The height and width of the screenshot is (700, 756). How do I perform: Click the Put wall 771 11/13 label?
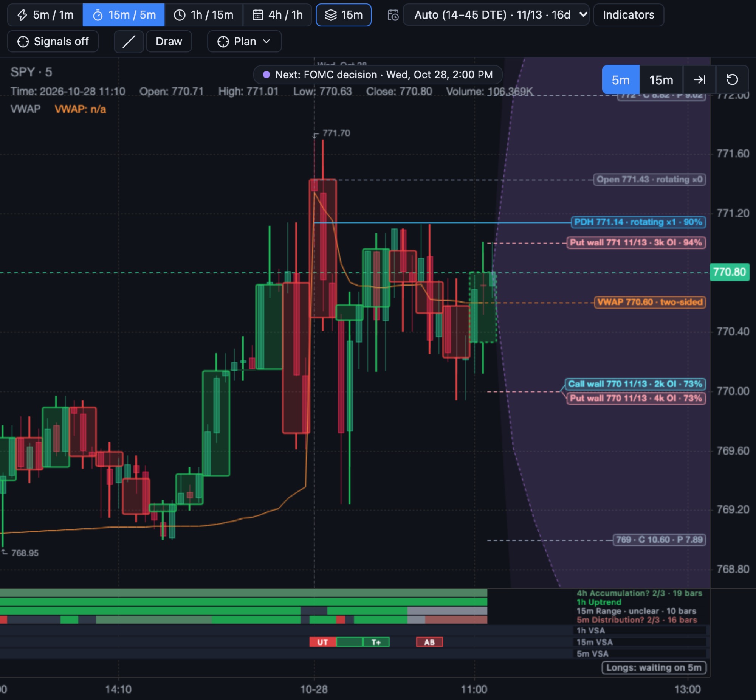636,242
